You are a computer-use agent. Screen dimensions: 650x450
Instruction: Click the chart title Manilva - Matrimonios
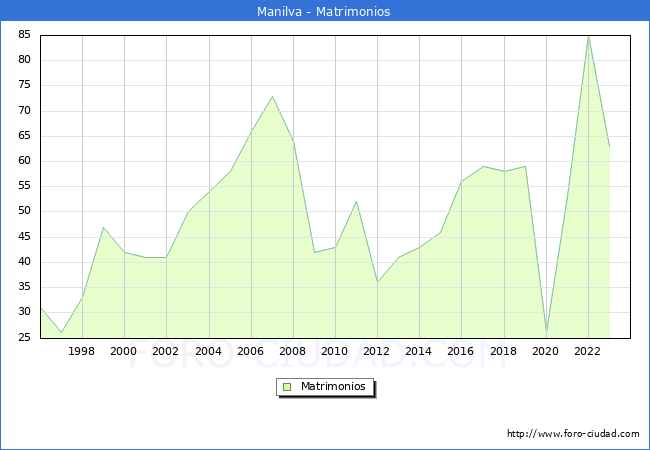324,11
